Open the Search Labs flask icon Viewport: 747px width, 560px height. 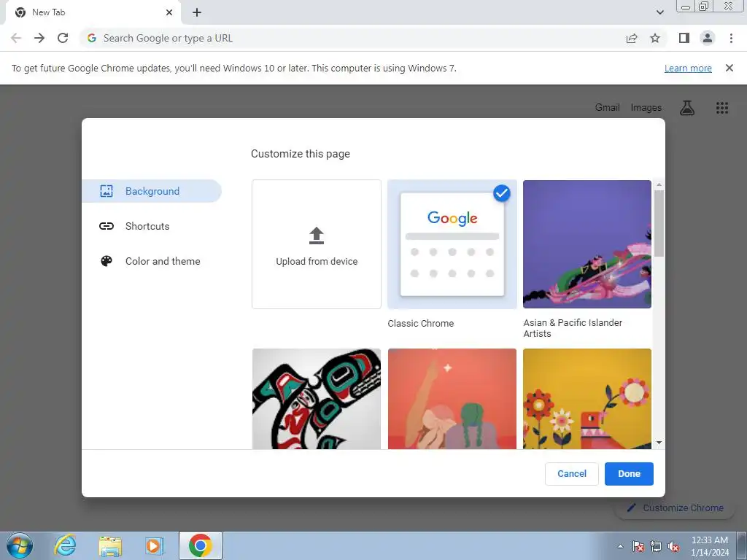pos(687,108)
